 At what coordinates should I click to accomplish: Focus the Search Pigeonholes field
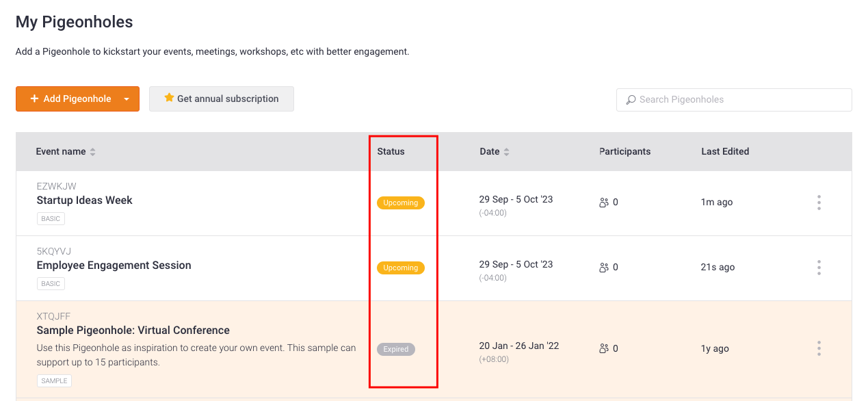[x=734, y=99]
